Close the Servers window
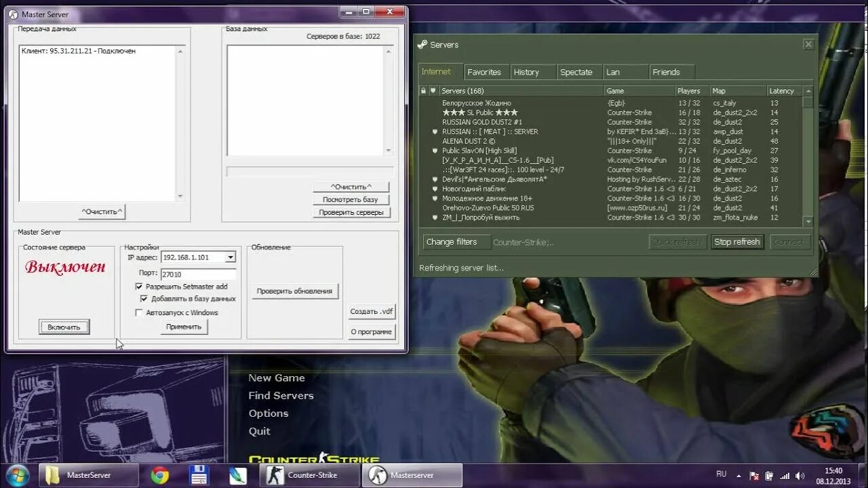Screen dimensions: 868x488 [x=808, y=44]
